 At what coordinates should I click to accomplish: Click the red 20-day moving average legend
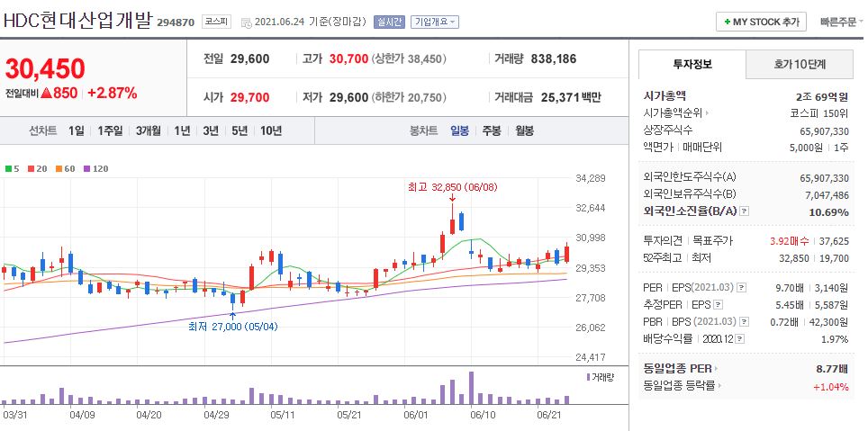38,169
